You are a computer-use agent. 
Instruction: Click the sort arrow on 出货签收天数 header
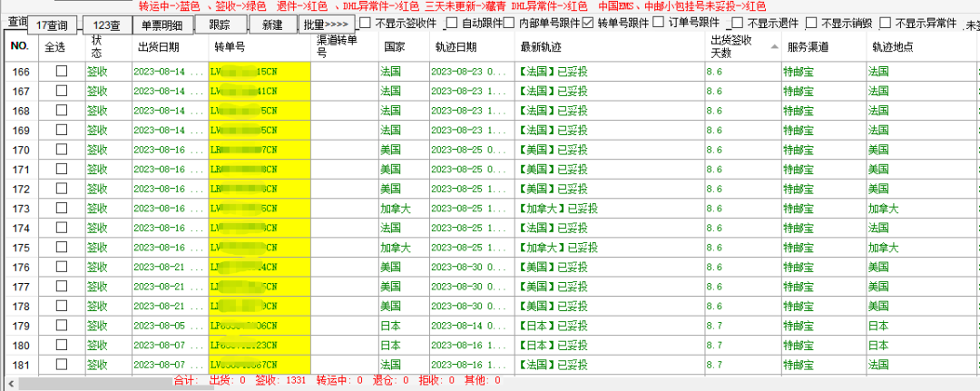click(774, 47)
